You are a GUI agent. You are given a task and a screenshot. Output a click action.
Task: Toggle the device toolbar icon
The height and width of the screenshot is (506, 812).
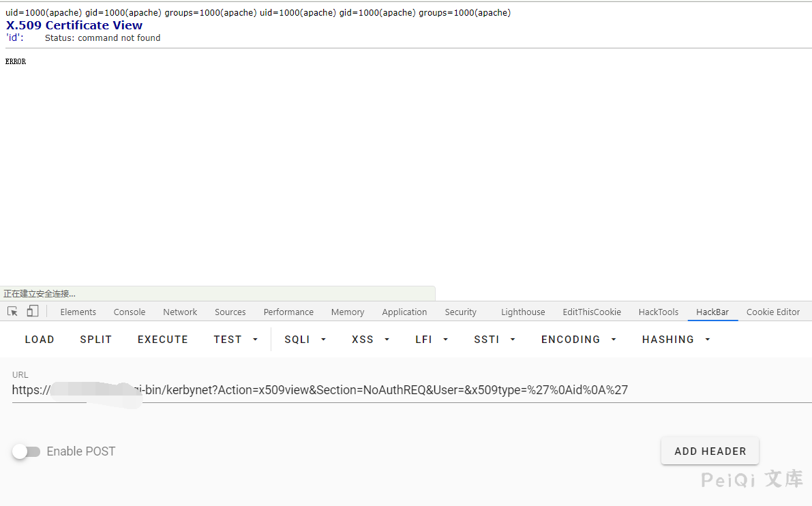tap(32, 312)
